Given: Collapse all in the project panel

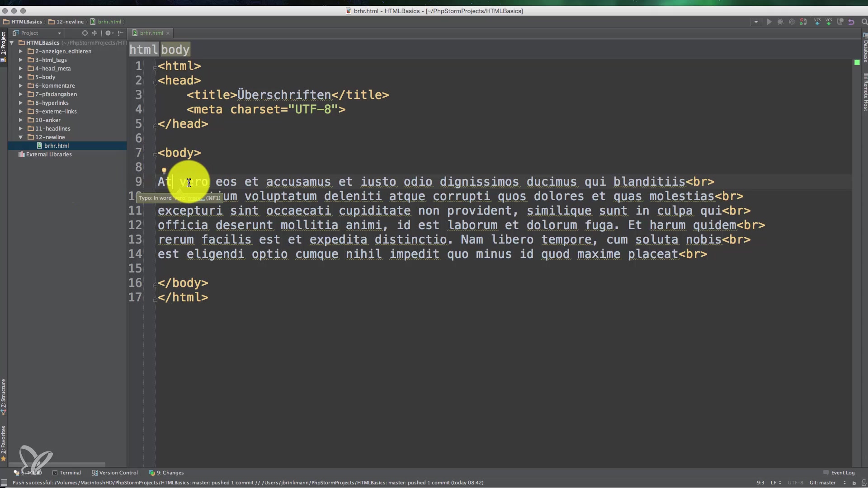Looking at the screenshot, I should coord(94,33).
